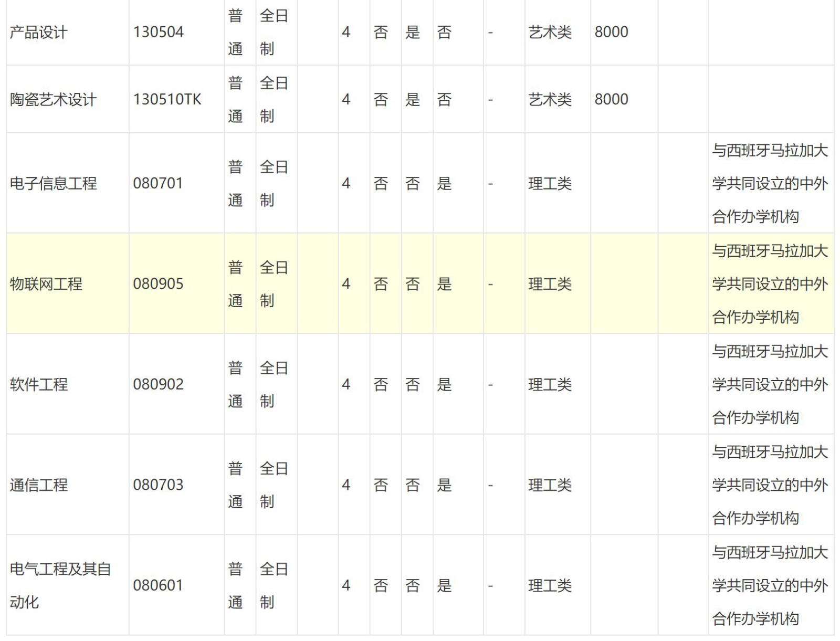Screen dimensions: 840x641
Task: Select the 电气工程及其自动化 cell
Action: point(67,585)
